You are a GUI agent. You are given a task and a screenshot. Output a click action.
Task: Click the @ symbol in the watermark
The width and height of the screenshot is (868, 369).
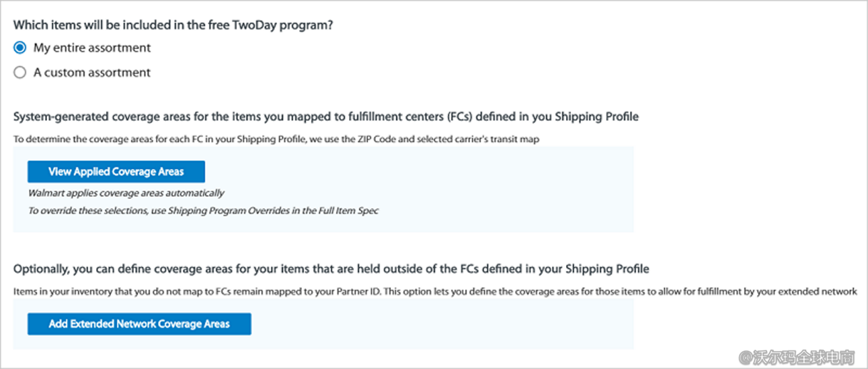coord(746,354)
